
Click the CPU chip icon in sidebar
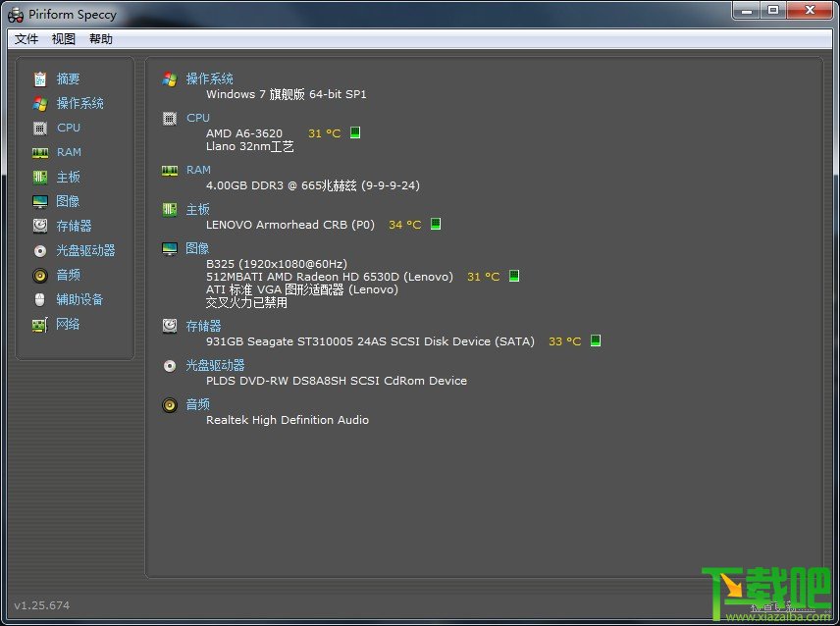point(40,128)
